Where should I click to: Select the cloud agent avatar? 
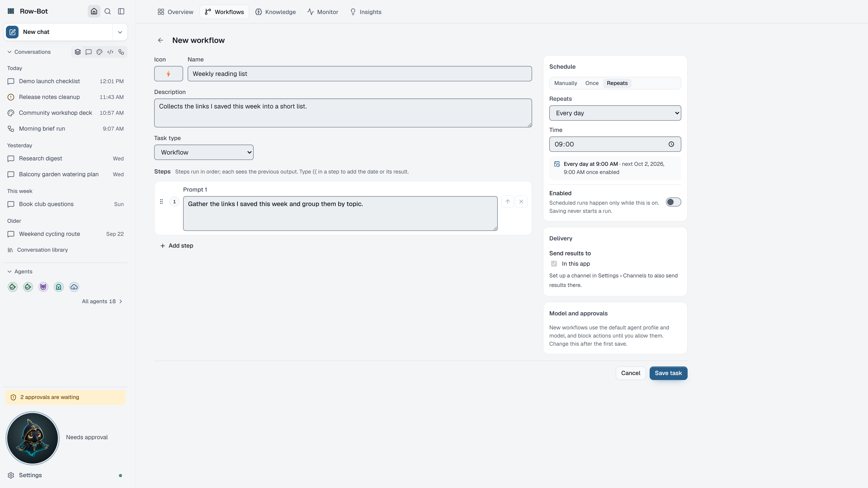74,287
